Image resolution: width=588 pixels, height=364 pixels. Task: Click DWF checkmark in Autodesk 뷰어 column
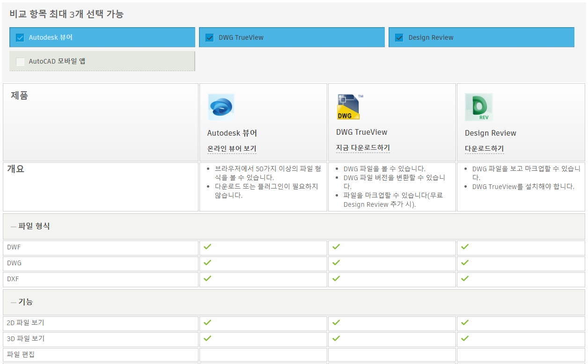point(207,247)
